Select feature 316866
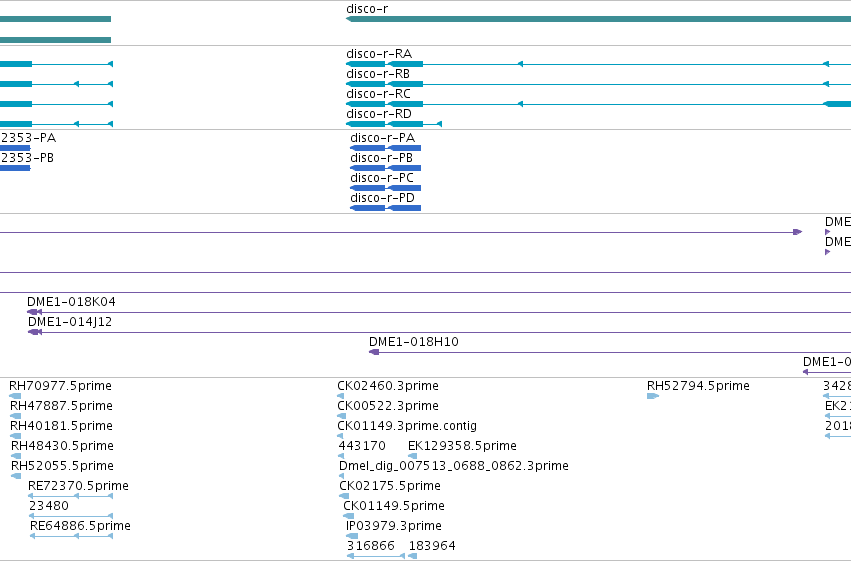Viewport: 851px width, 561px height. (371, 546)
